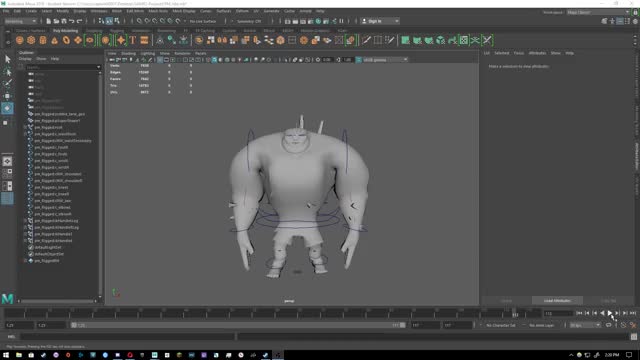Create a polygon cube from shelf

[x=31, y=40]
